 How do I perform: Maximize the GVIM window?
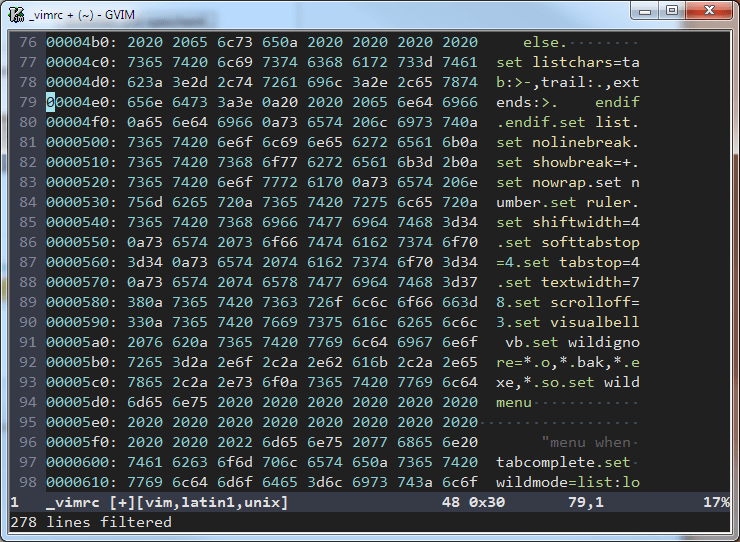coord(672,11)
